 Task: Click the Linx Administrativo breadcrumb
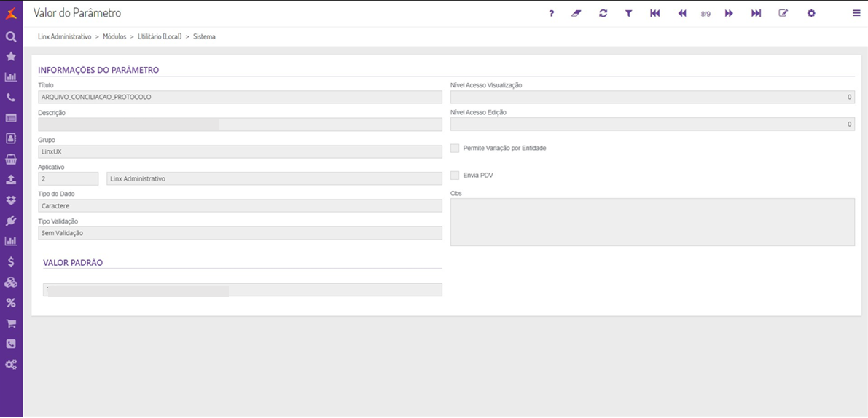tap(64, 36)
